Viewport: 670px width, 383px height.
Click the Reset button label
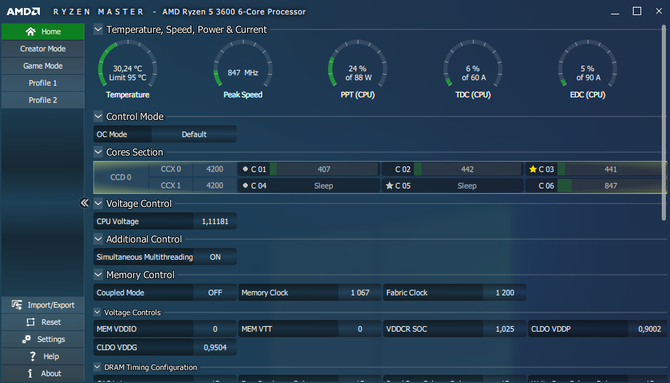[51, 322]
